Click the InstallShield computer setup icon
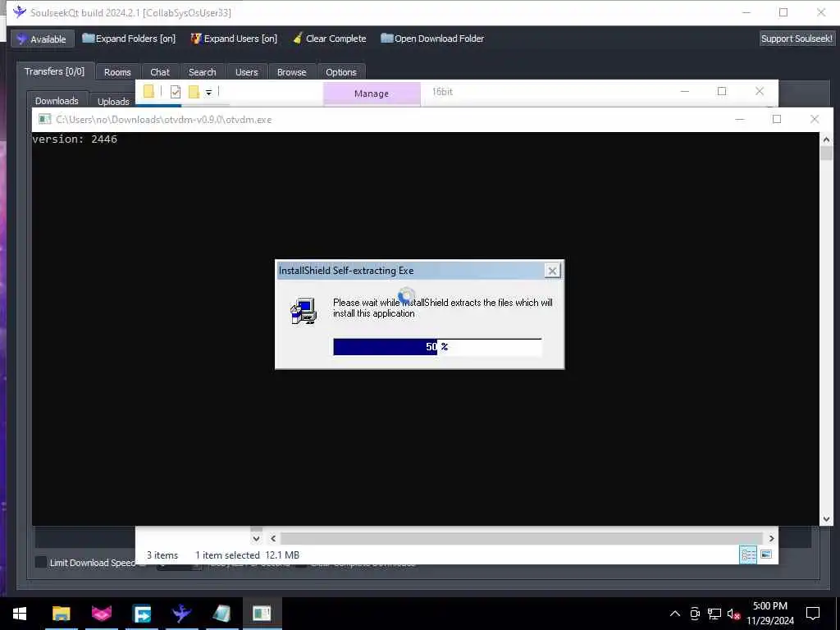 (x=304, y=311)
